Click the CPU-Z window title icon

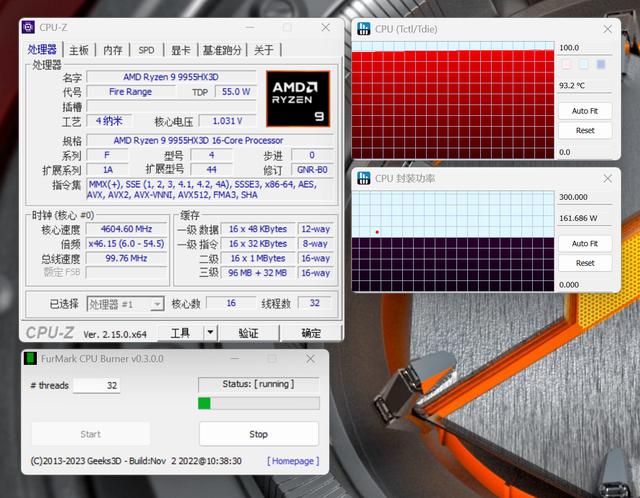coord(28,27)
